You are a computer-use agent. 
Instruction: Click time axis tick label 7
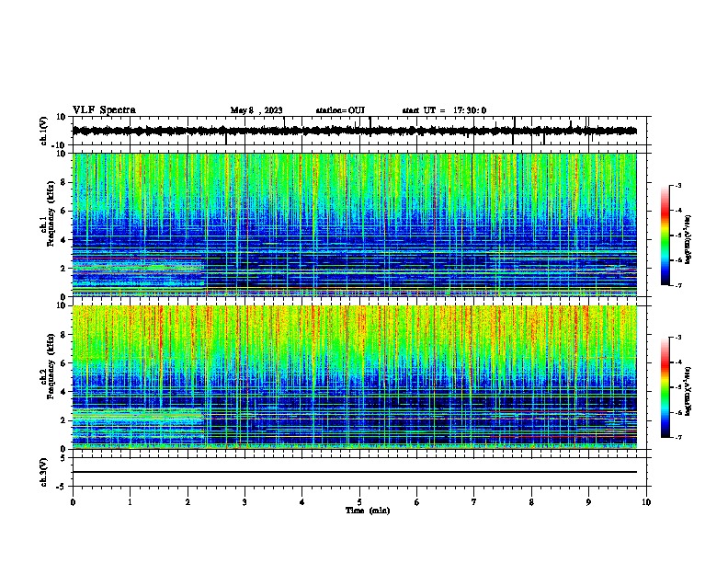[474, 502]
